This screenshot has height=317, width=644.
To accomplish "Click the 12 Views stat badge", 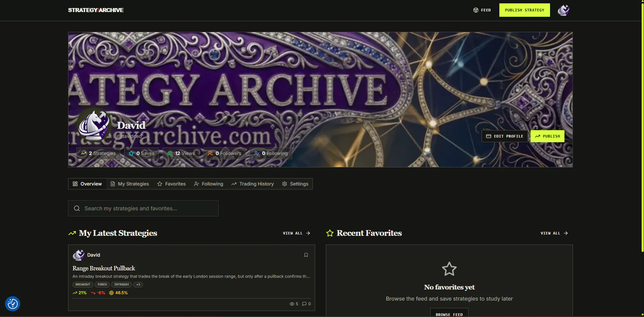I will pyautogui.click(x=181, y=153).
